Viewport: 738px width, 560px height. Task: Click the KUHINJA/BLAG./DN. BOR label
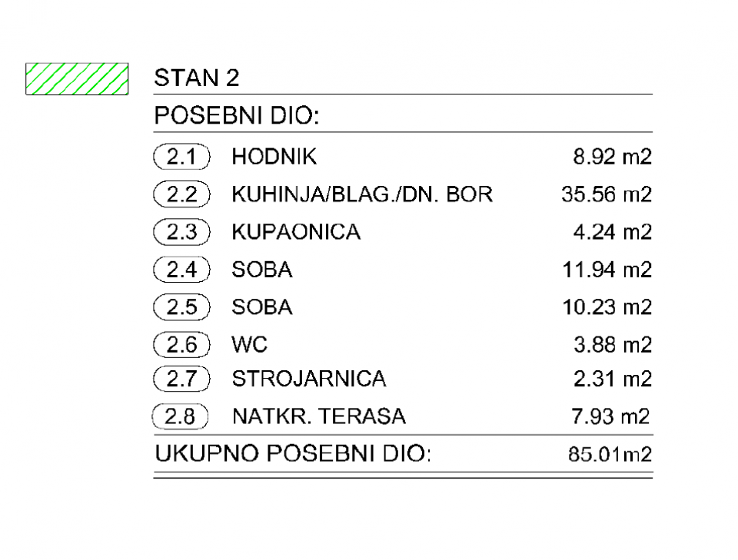361,195
